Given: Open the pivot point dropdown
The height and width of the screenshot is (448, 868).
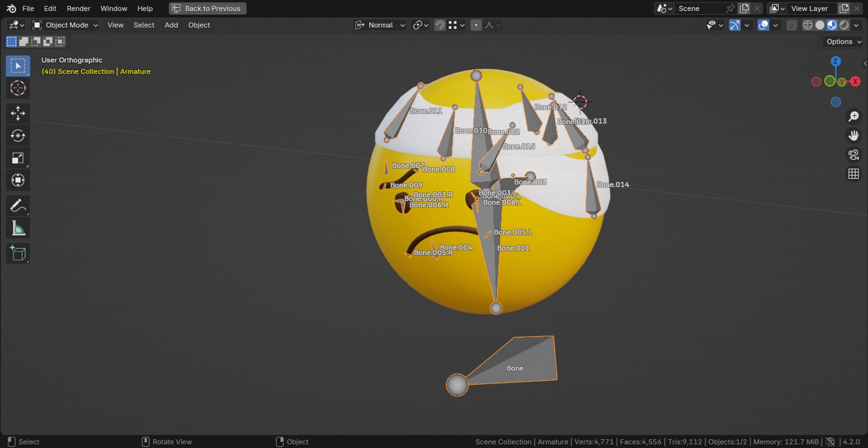Looking at the screenshot, I should (x=420, y=25).
